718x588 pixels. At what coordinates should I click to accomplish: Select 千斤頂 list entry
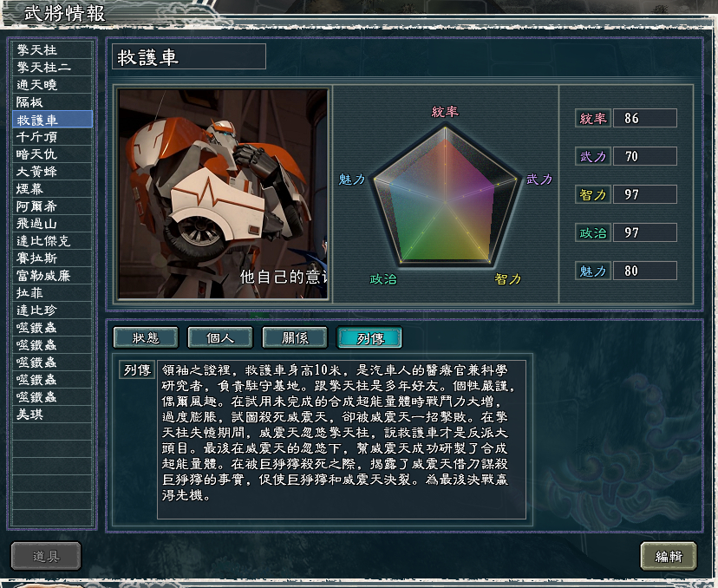[x=52, y=136]
